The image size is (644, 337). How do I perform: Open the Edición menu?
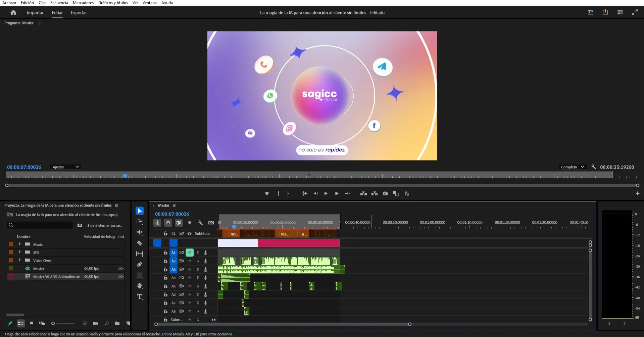coord(27,3)
